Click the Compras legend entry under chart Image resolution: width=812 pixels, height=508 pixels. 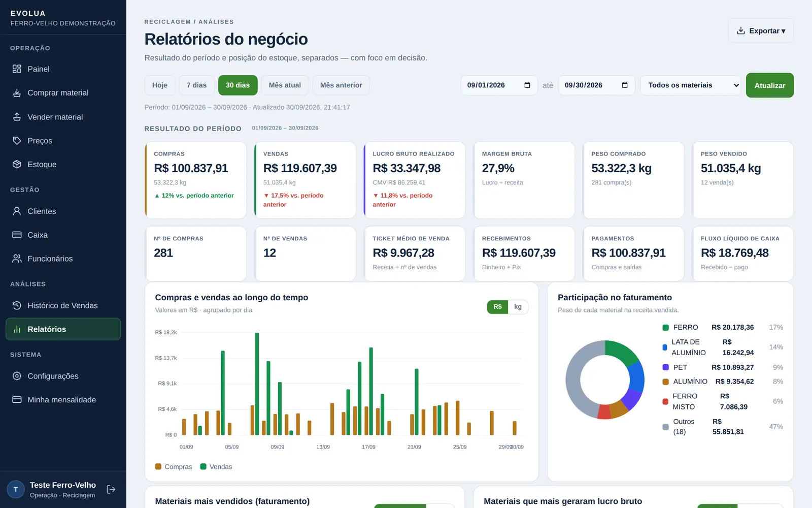pos(174,467)
